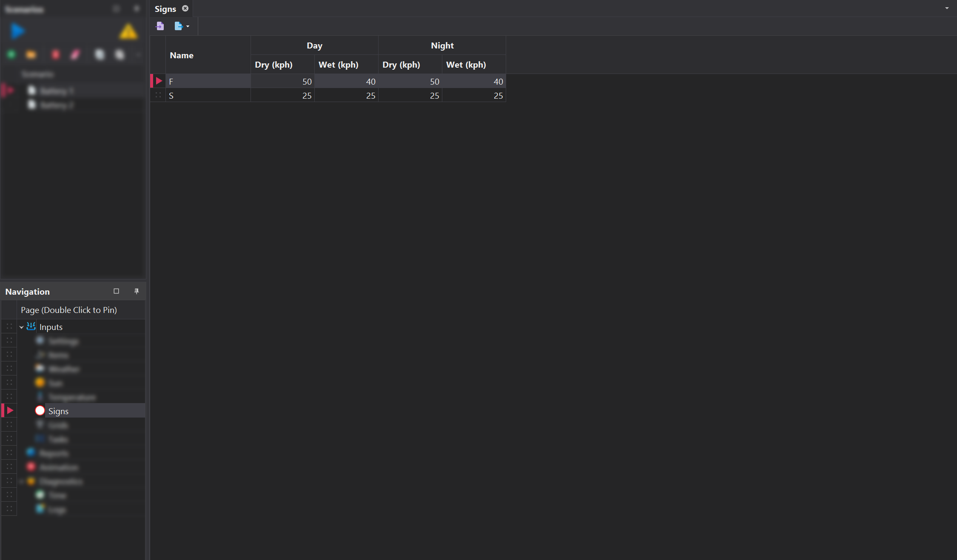Select row S in the Signs table
This screenshot has height=560, width=957.
(x=208, y=95)
